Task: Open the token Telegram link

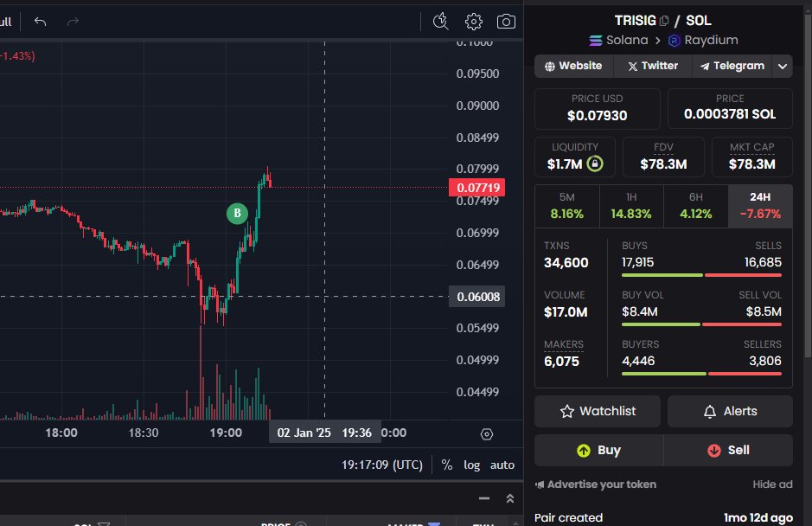Action: click(732, 66)
